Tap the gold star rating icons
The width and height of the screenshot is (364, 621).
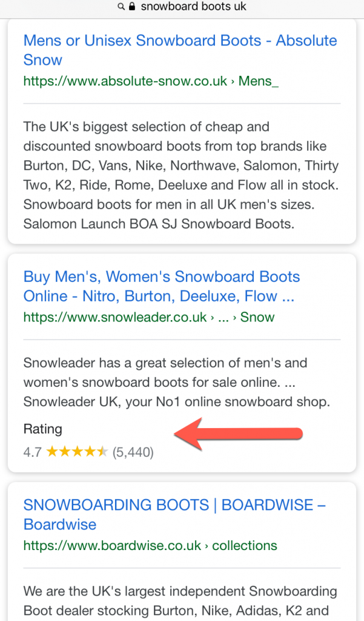[77, 451]
